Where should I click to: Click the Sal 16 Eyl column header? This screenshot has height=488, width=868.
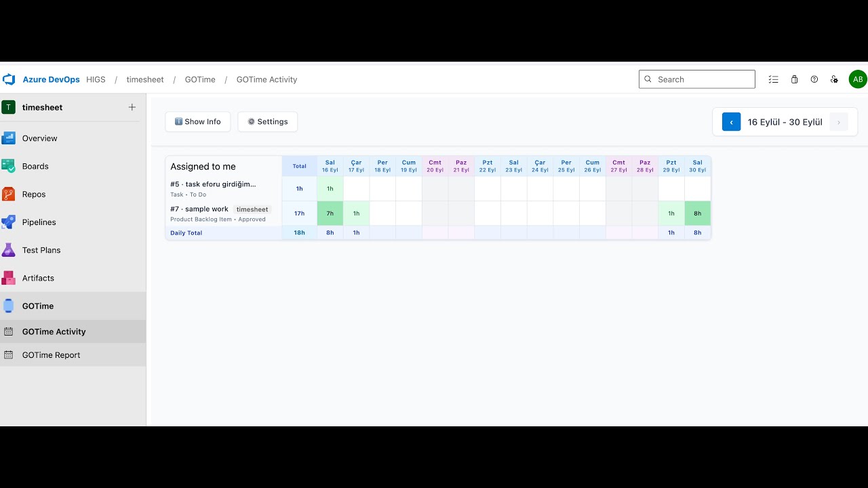click(x=330, y=166)
